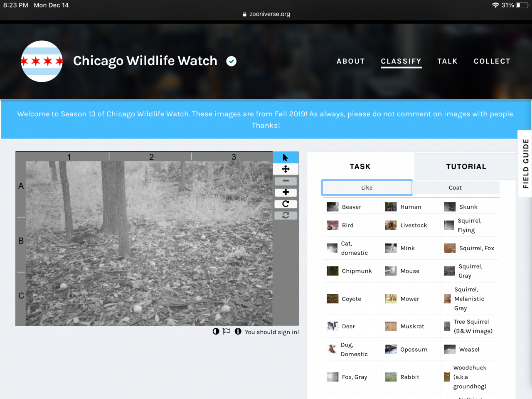Click the Chipmunk thumbnail image
Screen dimensions: 532x399
pos(332,271)
